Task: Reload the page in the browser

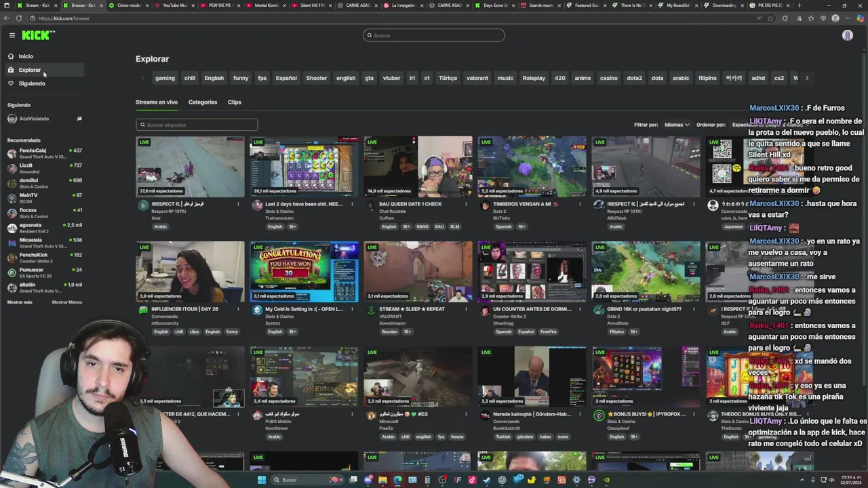Action: click(x=19, y=18)
